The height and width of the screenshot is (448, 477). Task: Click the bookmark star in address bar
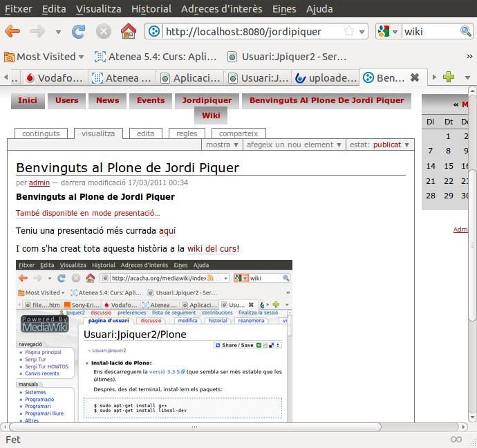click(x=349, y=31)
